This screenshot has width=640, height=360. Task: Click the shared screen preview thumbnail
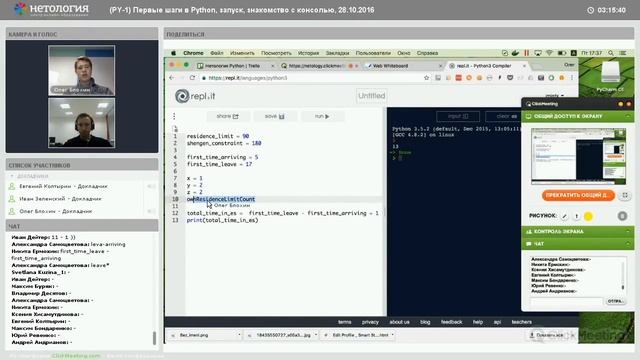pos(578,156)
